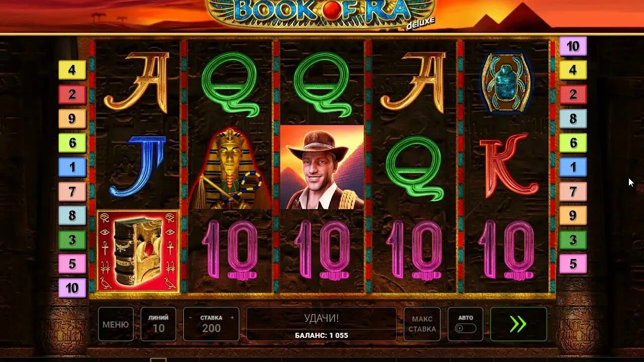Select green payline 3 on right side
The height and width of the screenshot is (362, 644).
(x=573, y=240)
